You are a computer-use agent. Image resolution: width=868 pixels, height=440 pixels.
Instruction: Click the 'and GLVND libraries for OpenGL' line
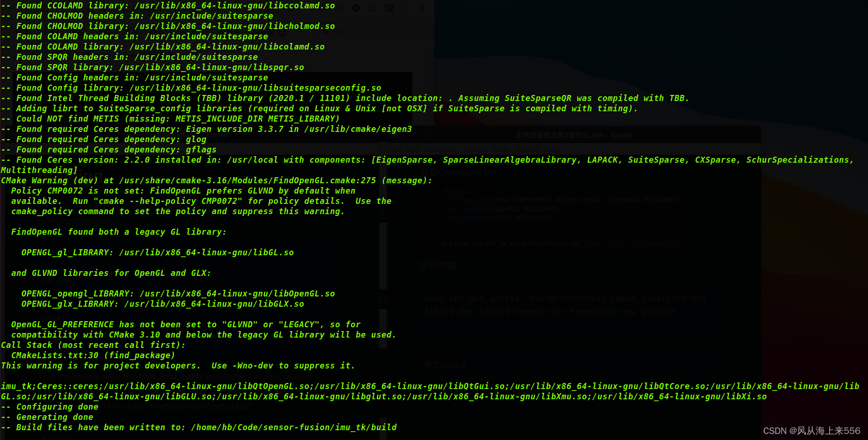click(111, 273)
